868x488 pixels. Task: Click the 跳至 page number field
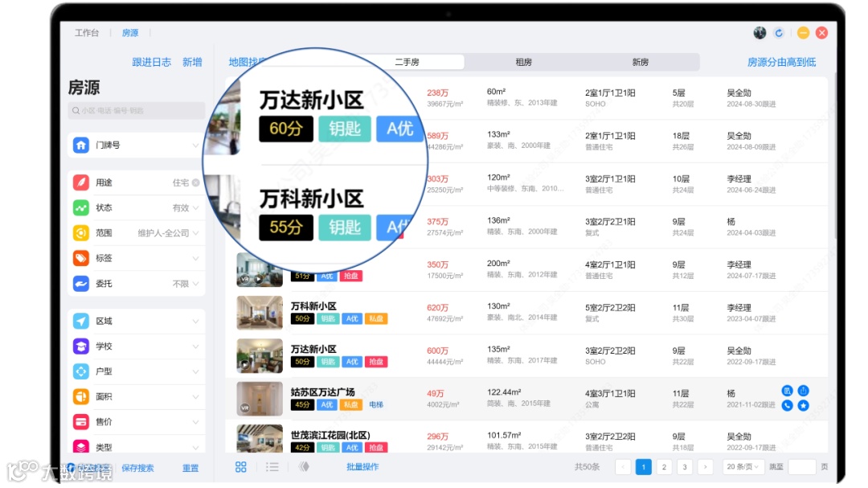pyautogui.click(x=802, y=467)
